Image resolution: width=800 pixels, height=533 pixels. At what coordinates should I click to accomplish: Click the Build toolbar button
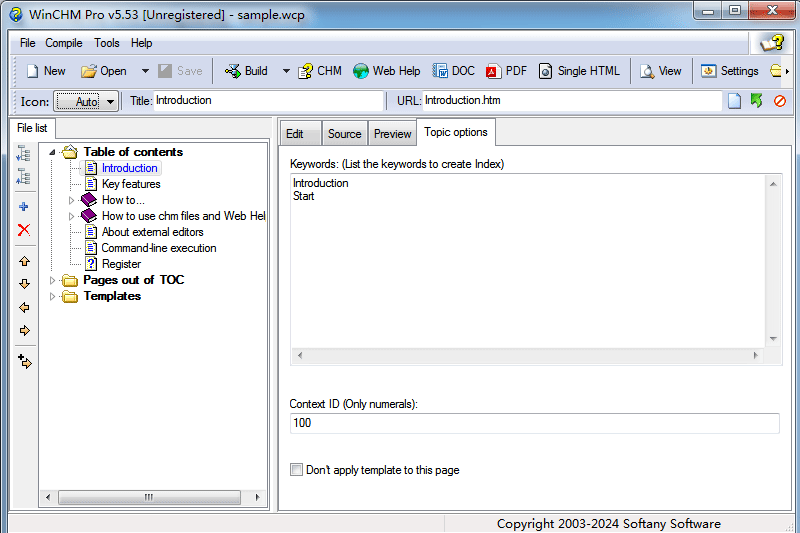(x=246, y=71)
